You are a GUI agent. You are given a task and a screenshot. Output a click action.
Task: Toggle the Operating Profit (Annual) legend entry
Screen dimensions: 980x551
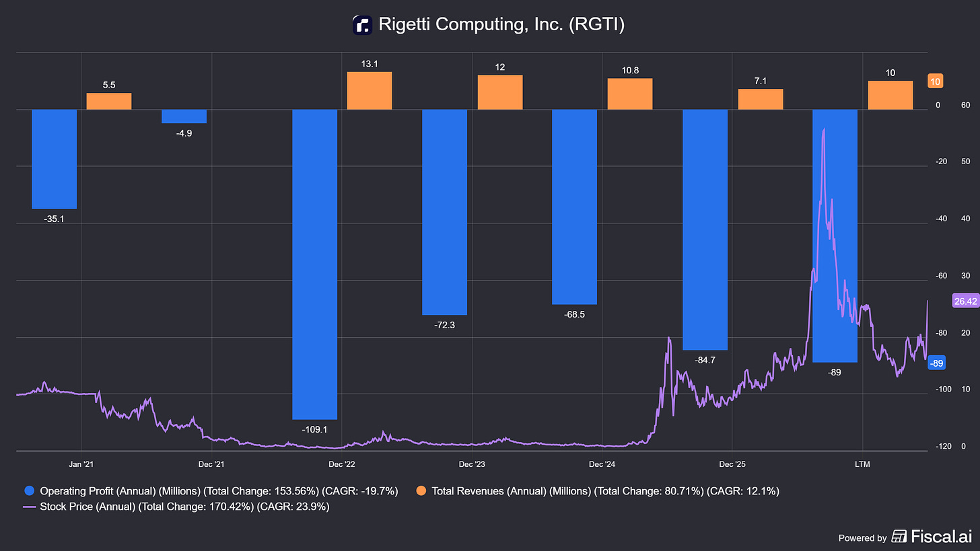pyautogui.click(x=211, y=491)
